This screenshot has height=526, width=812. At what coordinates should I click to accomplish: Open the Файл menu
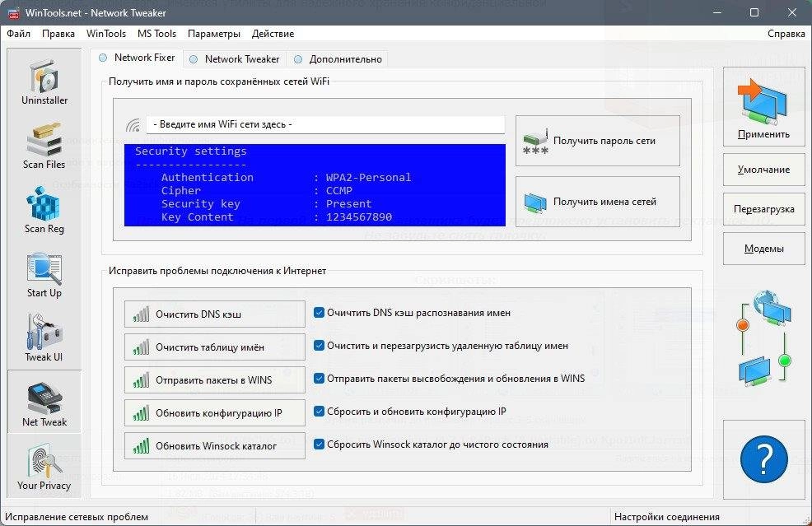coord(19,34)
